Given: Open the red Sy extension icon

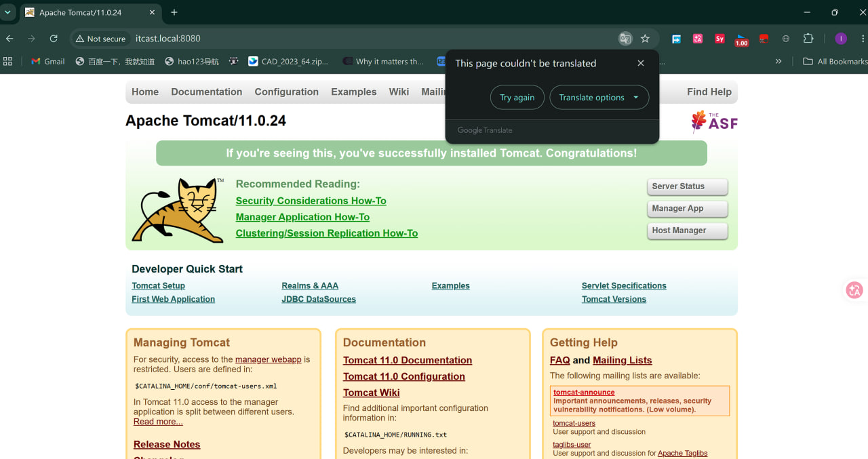Looking at the screenshot, I should tap(719, 39).
